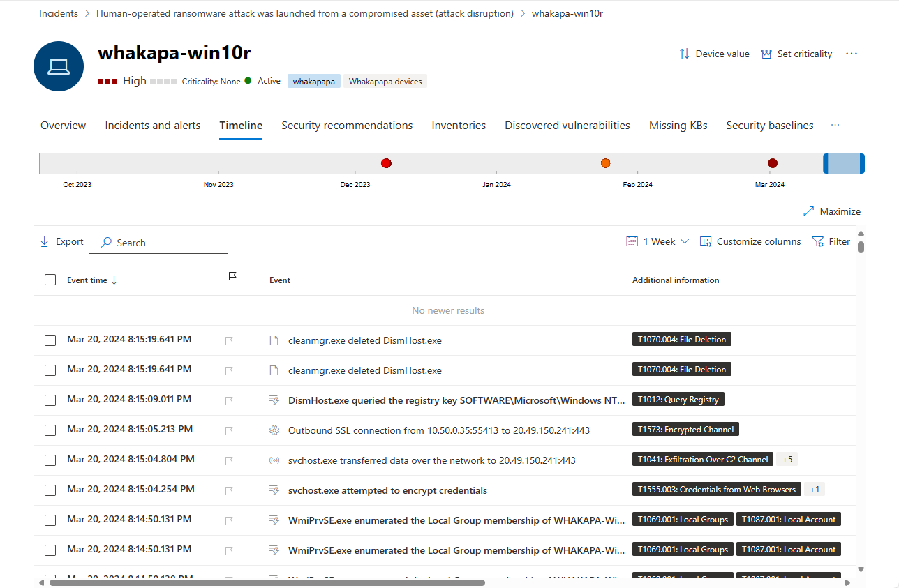899x588 pixels.
Task: Switch to the Overview tab
Action: (x=64, y=126)
